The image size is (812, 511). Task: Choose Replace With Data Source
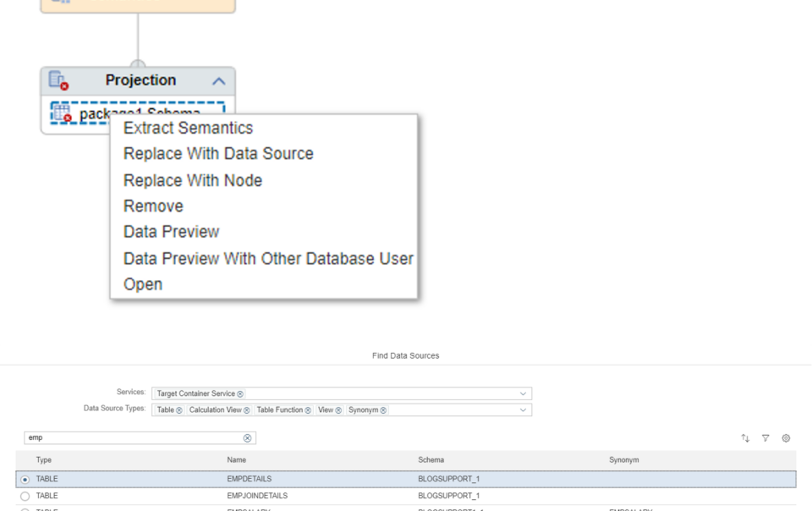click(218, 154)
